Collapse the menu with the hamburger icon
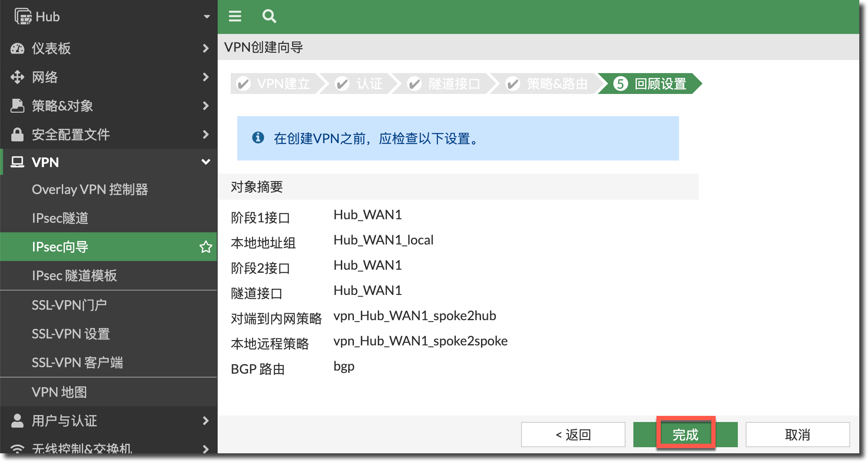This screenshot has height=462, width=868. tap(235, 16)
